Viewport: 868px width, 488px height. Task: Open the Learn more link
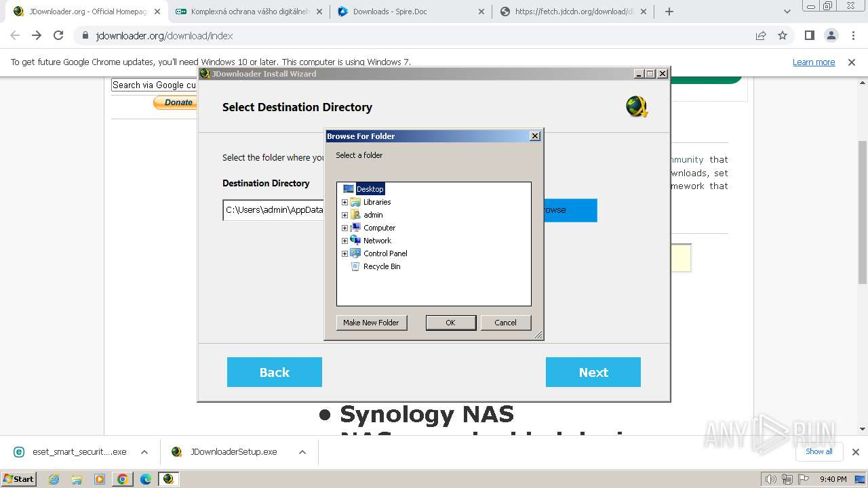click(814, 62)
